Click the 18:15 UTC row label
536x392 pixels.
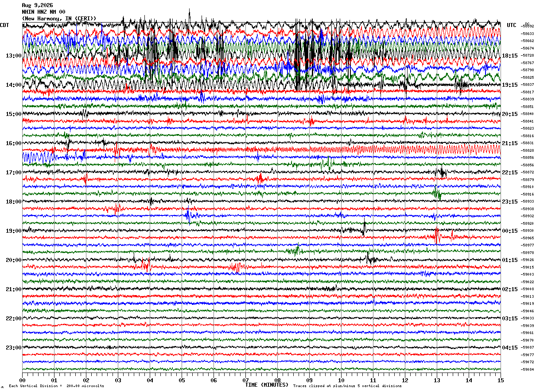click(509, 56)
